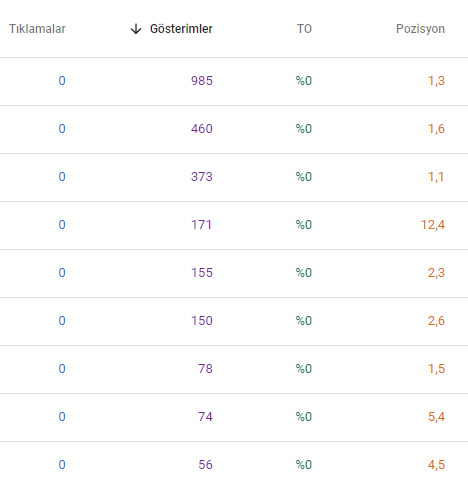
Task: Click the 150 impressions value
Action: (202, 321)
